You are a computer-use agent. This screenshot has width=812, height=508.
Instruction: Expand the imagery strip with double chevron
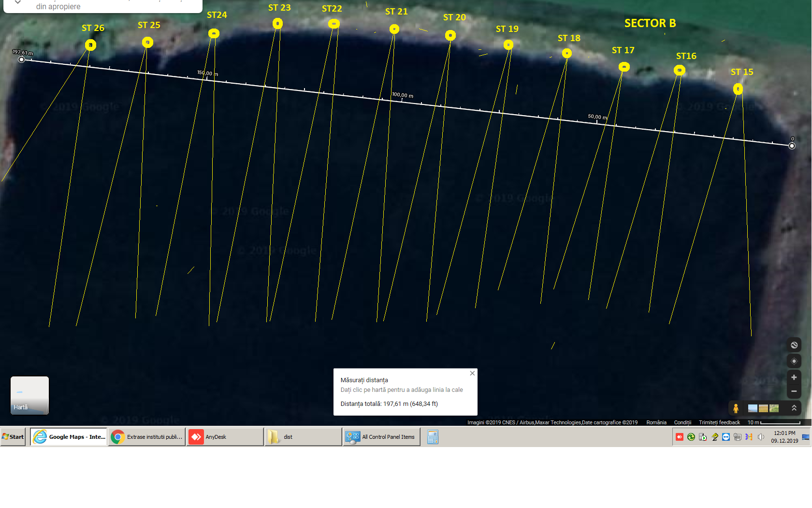(x=794, y=408)
